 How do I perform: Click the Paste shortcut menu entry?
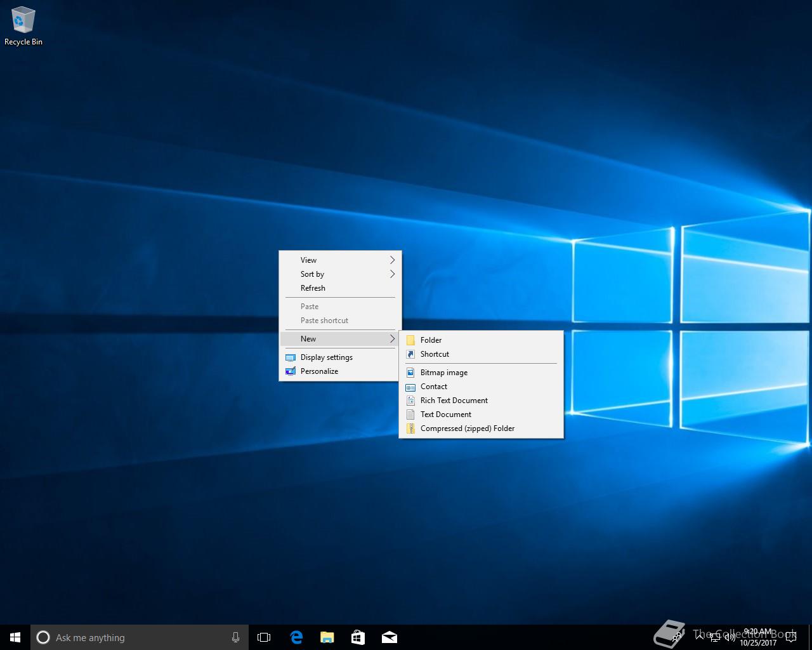(x=340, y=321)
